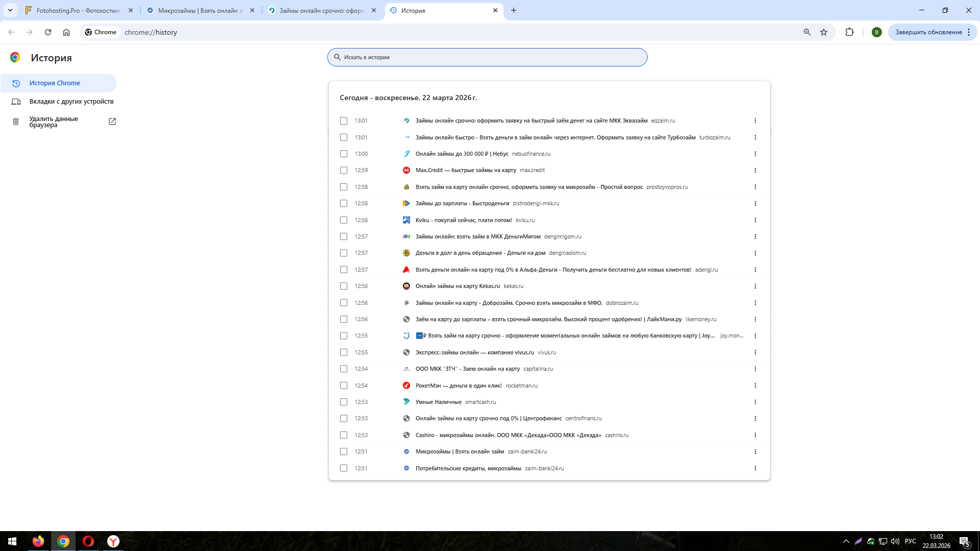Open the Chrome menu three dots
Image resolution: width=980 pixels, height=551 pixels.
[x=969, y=32]
